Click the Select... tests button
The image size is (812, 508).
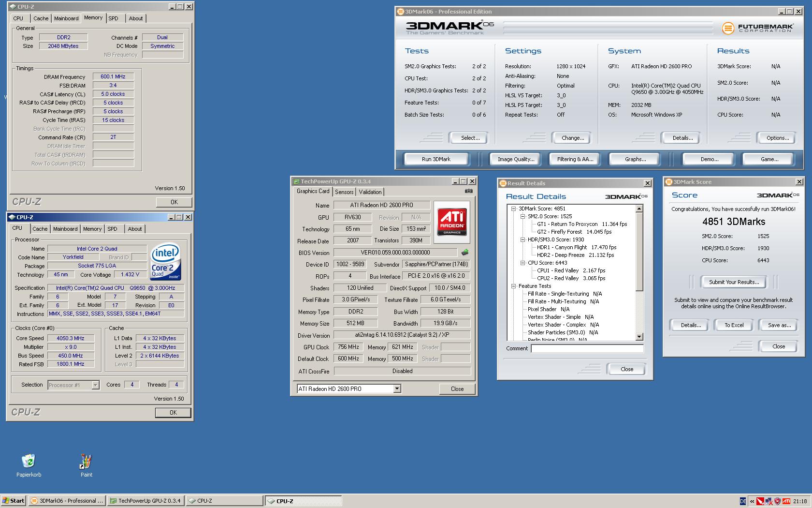pos(470,138)
